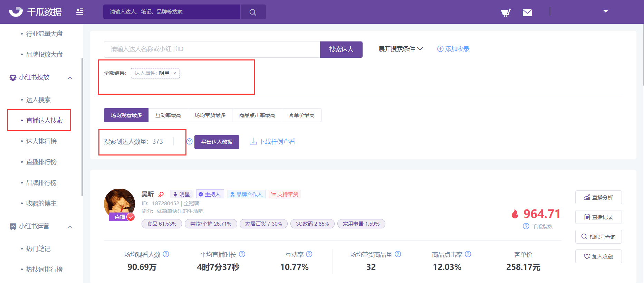Viewport: 644px width, 283px height.
Task: Open 直播排行榜 in sidebar
Action: [x=41, y=162]
